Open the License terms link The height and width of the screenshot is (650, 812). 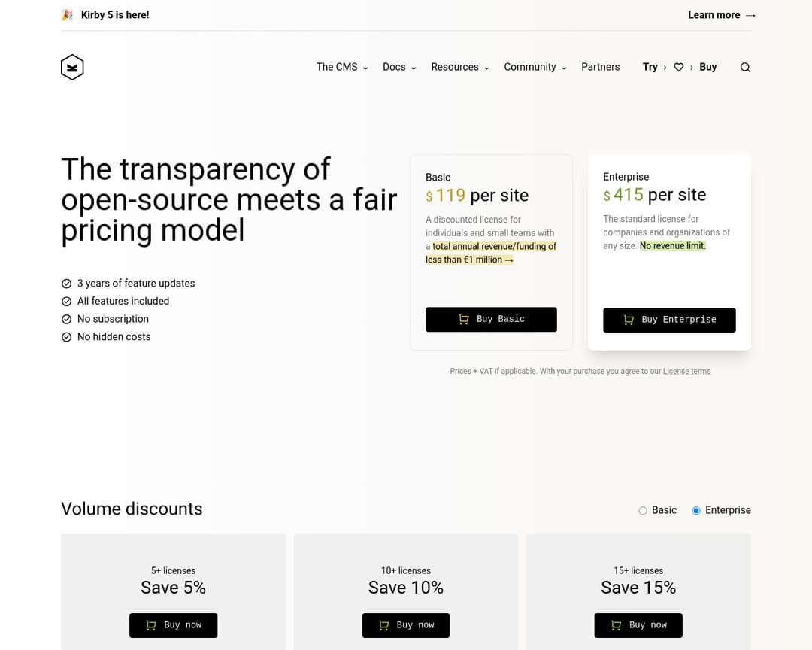click(686, 372)
